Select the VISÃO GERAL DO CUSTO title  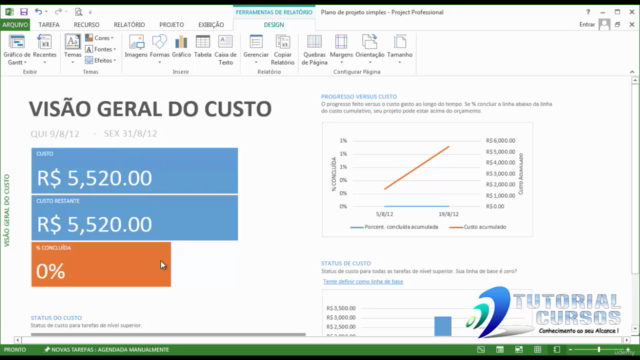pyautogui.click(x=150, y=109)
